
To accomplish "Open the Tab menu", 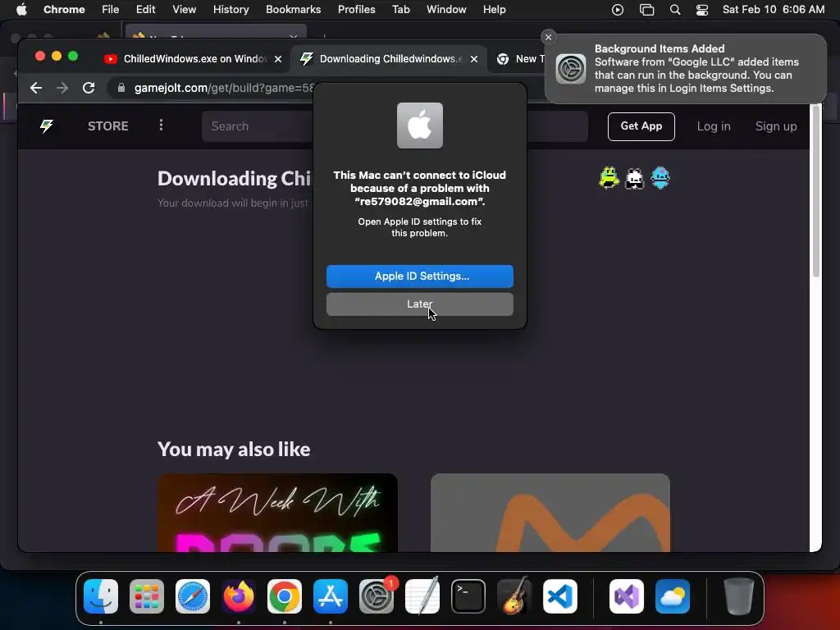I will [400, 10].
